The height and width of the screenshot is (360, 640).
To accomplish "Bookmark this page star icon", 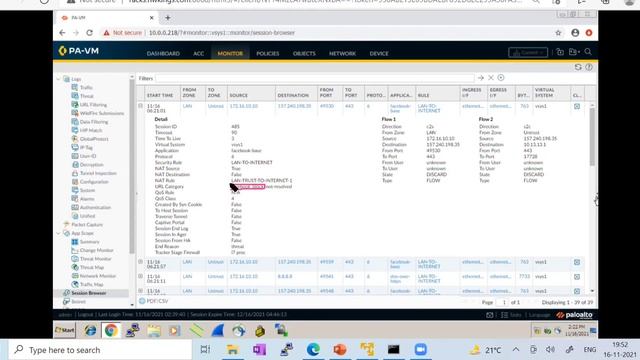I will click(x=558, y=33).
